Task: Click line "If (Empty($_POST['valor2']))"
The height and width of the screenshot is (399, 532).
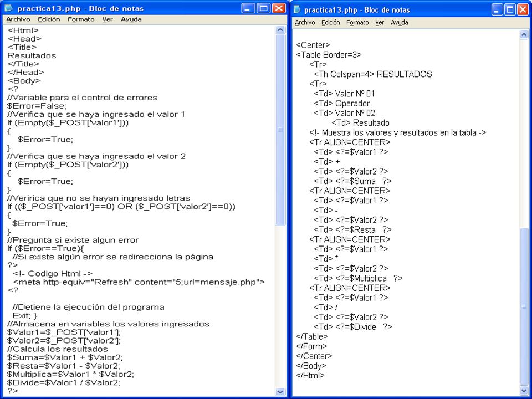Action: tap(68, 165)
